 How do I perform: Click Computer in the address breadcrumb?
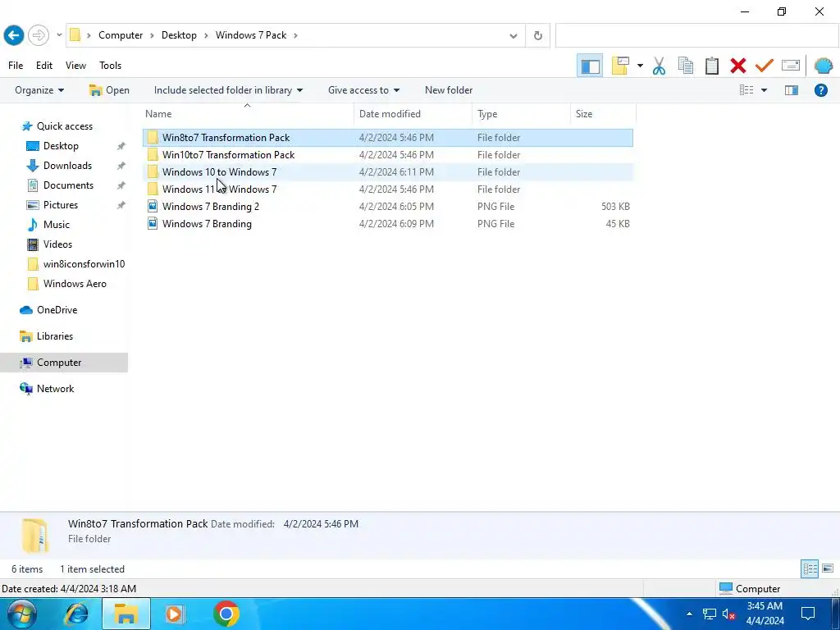click(x=121, y=35)
